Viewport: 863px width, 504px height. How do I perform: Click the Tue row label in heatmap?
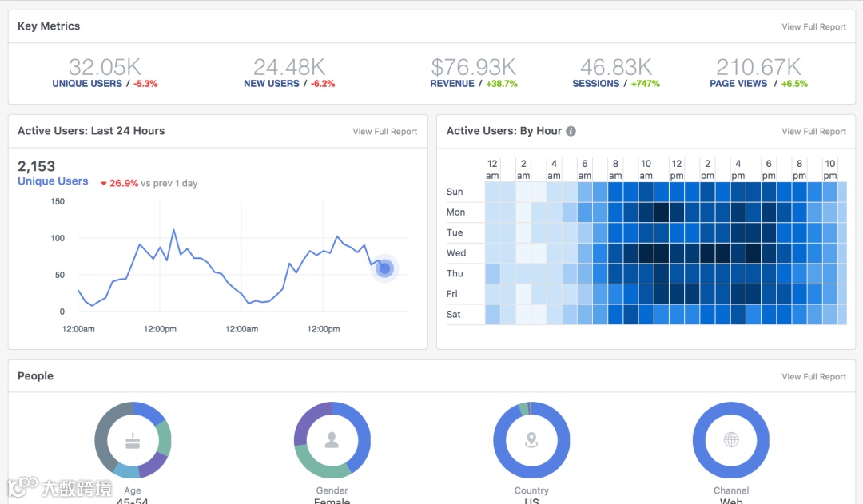[455, 232]
